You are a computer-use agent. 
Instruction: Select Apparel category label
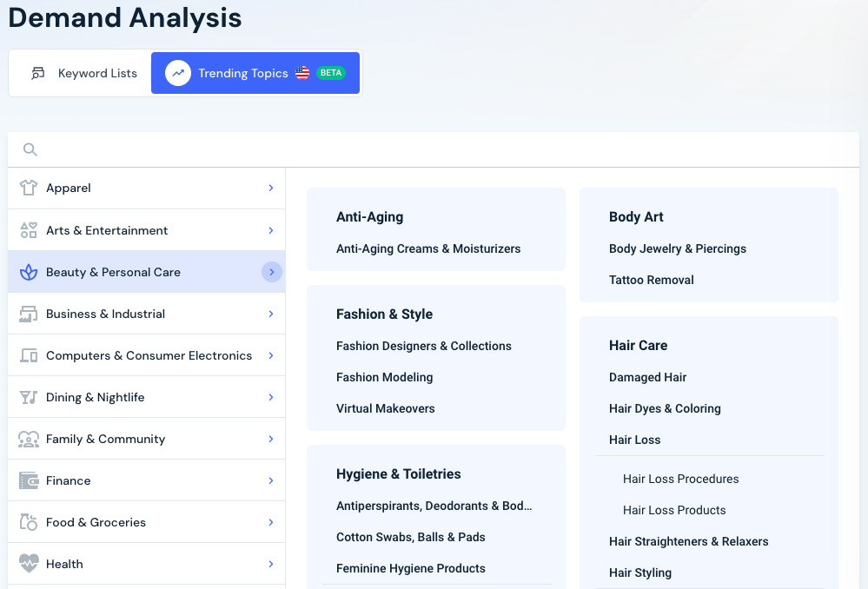(x=68, y=189)
